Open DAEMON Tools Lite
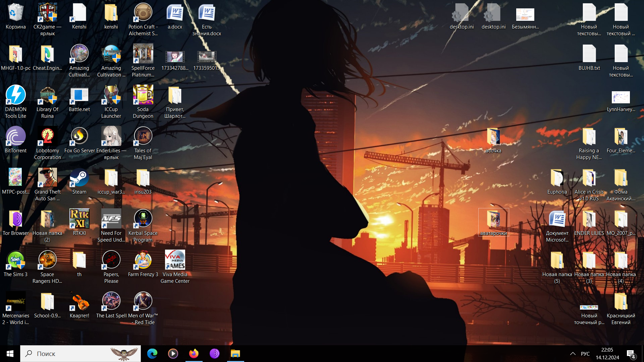This screenshot has width=644, height=362. [15, 102]
